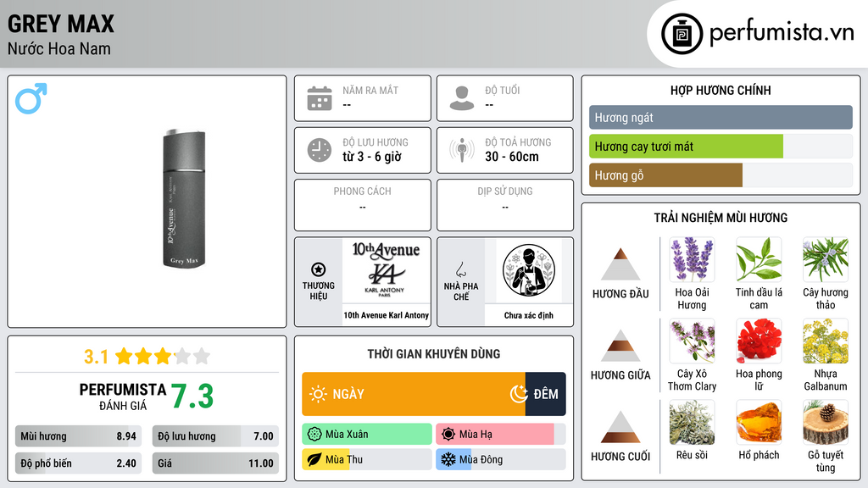This screenshot has height=488, width=868.
Task: Click the Hương cuối pyramid icon
Action: (620, 427)
